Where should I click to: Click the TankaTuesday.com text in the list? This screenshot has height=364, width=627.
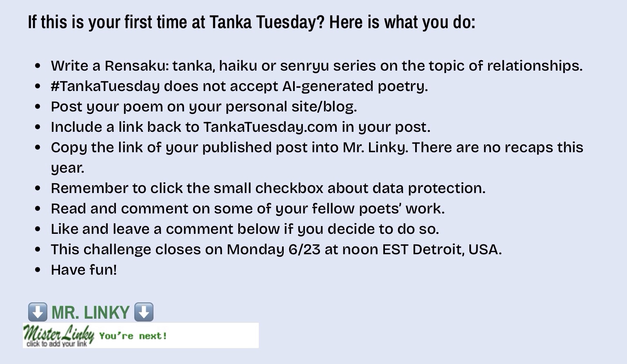270,127
